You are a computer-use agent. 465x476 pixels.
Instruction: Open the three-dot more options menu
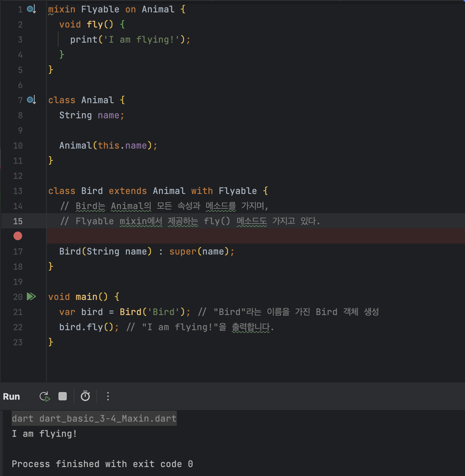click(x=108, y=396)
